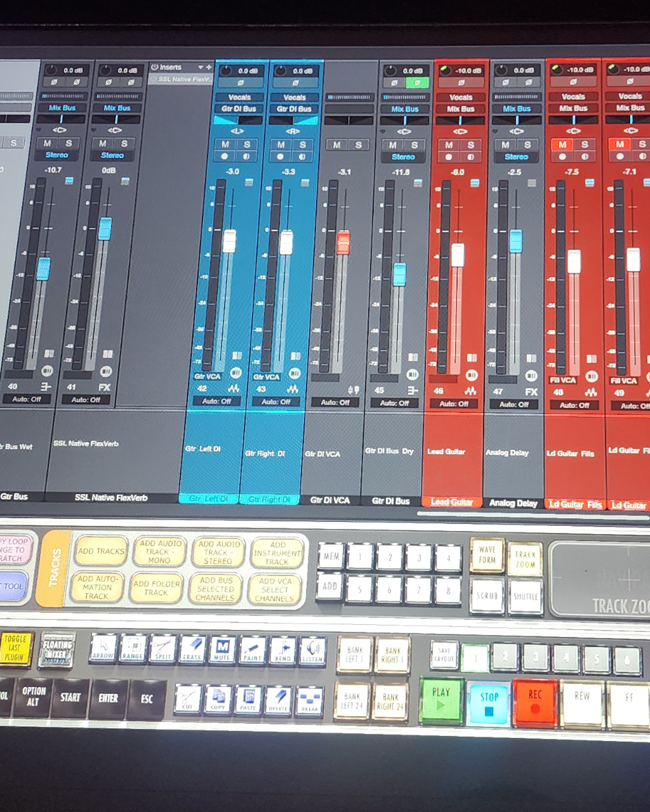The width and height of the screenshot is (650, 812).
Task: Activate the Listen speaker tool
Action: click(313, 651)
